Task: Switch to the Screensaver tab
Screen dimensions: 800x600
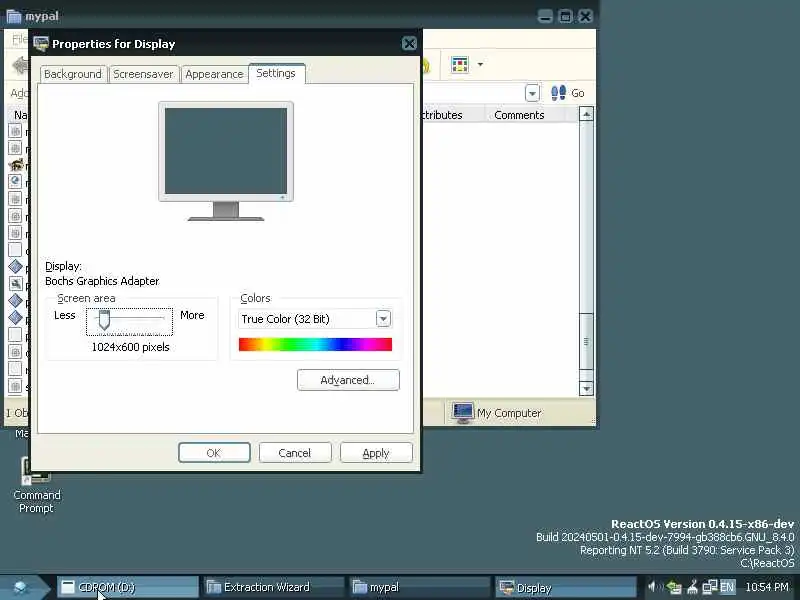Action: click(x=143, y=74)
